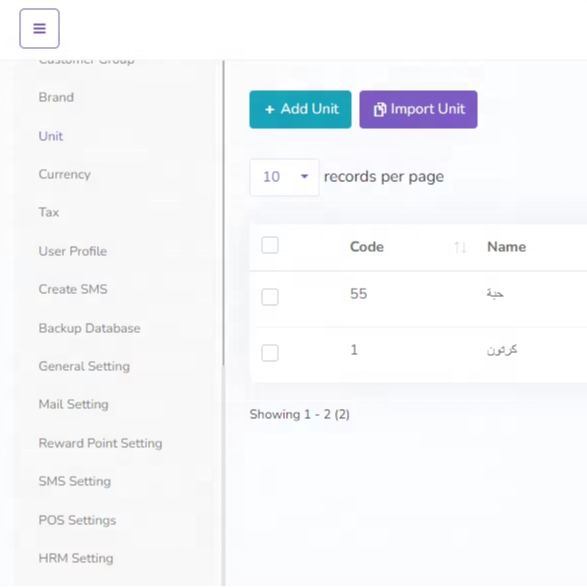
Task: Click the Add Unit button
Action: pyautogui.click(x=300, y=109)
